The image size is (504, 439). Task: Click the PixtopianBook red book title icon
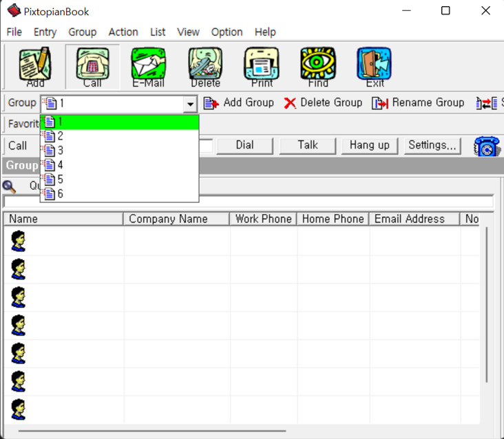pyautogui.click(x=14, y=10)
